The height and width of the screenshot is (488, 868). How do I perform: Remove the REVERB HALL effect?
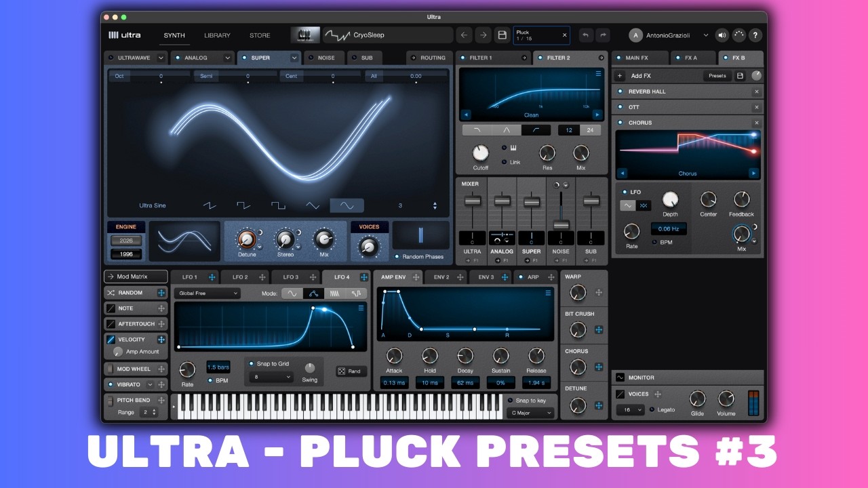[757, 91]
